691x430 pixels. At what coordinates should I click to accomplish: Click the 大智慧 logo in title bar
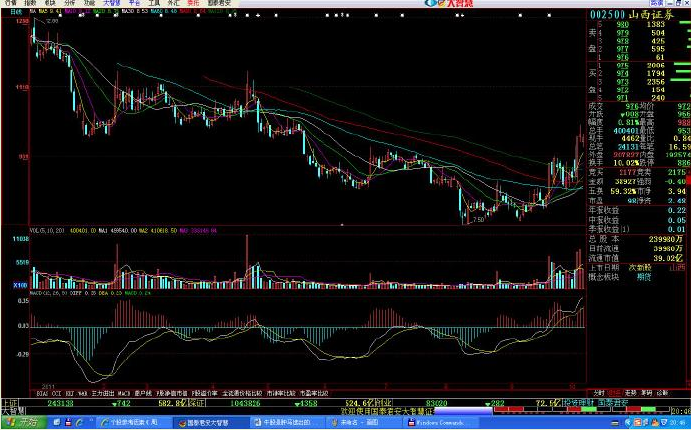point(450,4)
